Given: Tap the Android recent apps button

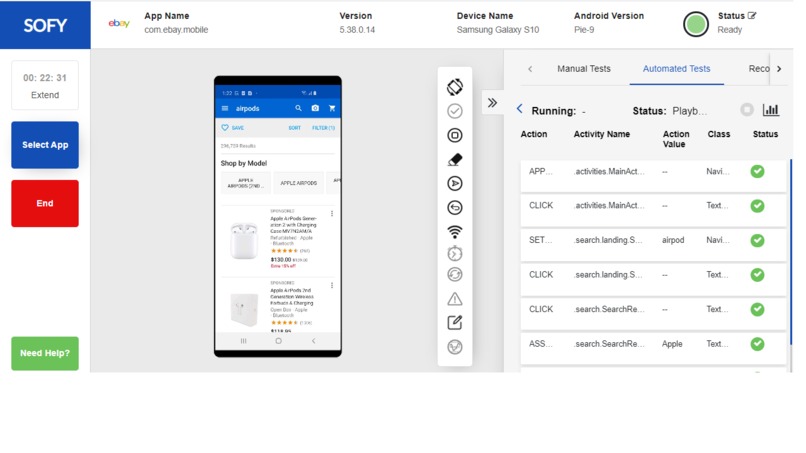Looking at the screenshot, I should [x=244, y=341].
